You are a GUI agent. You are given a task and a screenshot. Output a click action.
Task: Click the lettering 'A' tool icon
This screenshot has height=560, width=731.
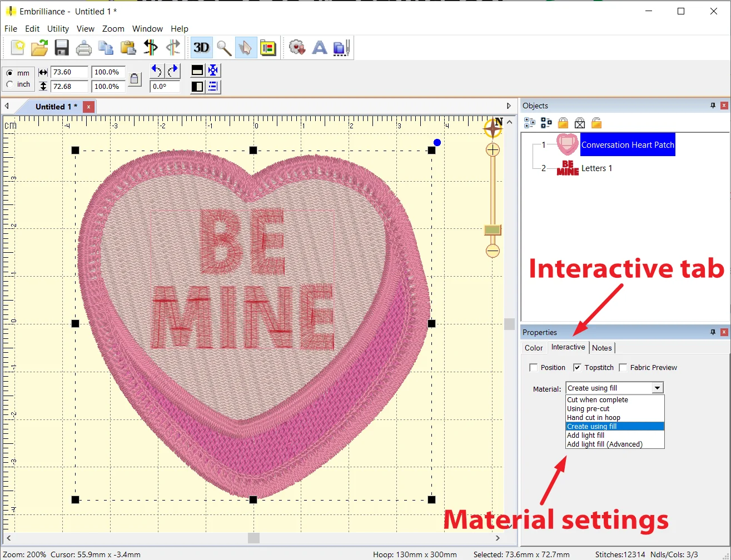coord(320,48)
